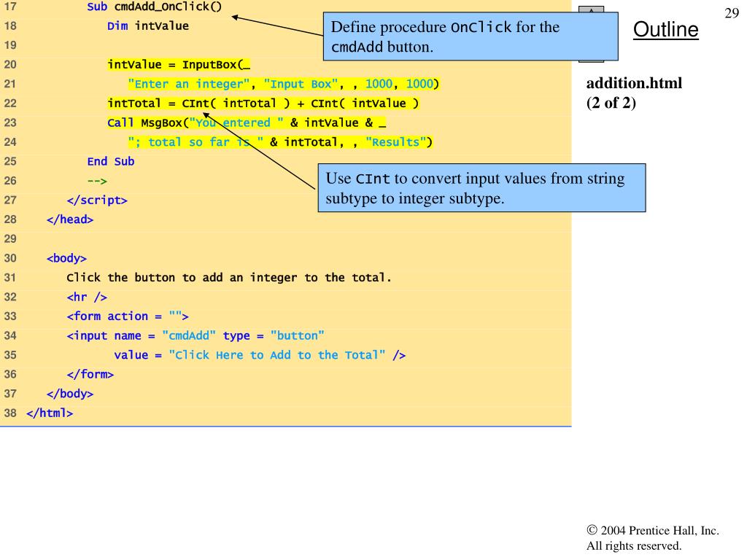Click the "intValue = InputBox(_" code line

pos(179,64)
